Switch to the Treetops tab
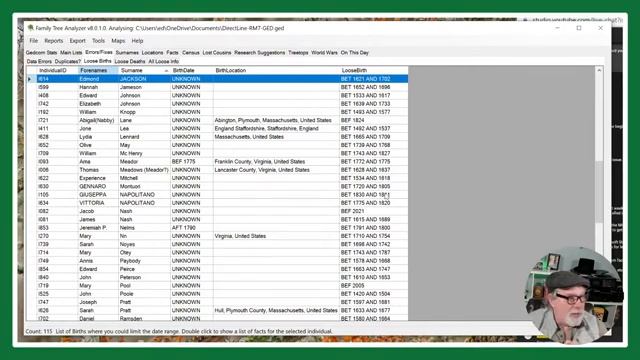 pos(298,53)
